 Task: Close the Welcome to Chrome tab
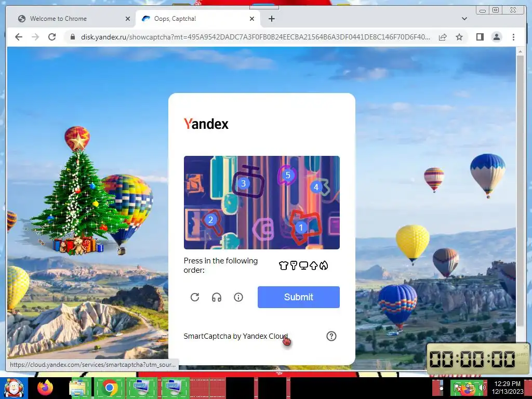128,19
